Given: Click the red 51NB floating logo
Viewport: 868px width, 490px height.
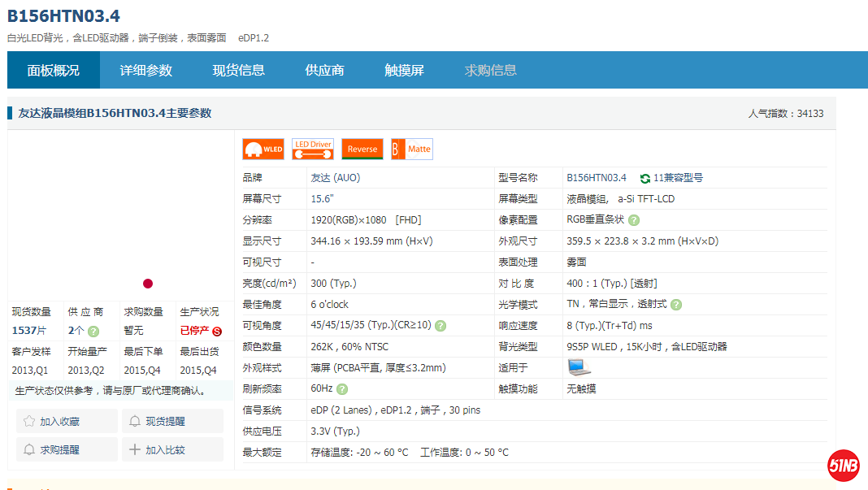Looking at the screenshot, I should pyautogui.click(x=844, y=466).
